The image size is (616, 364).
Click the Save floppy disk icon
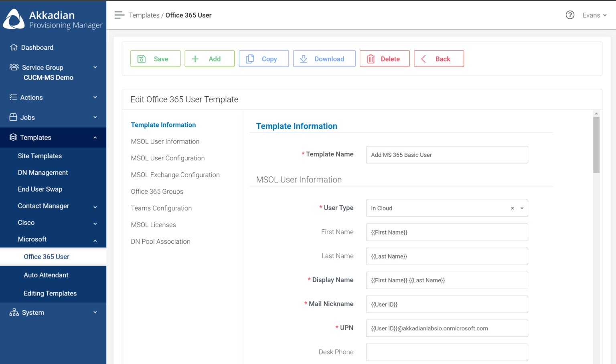[x=141, y=59]
